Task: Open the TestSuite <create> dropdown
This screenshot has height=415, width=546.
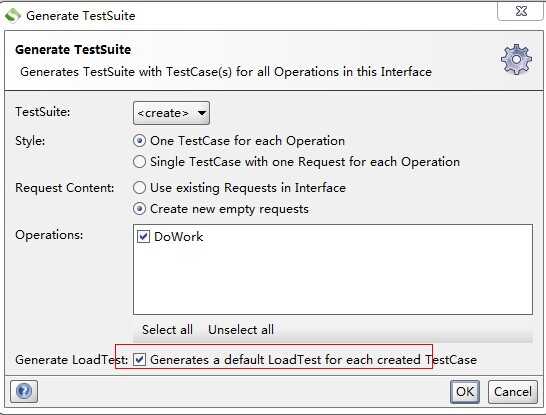Action: tap(171, 113)
